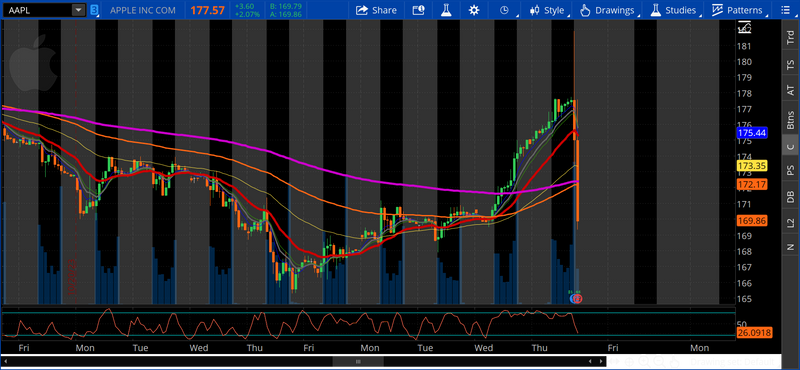Image resolution: width=800 pixels, height=370 pixels.
Task: Open the AT sidebar tab
Action: [x=790, y=91]
